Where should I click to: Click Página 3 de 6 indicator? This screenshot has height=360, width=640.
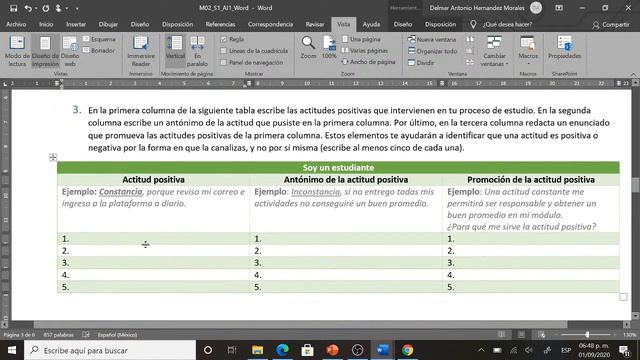pyautogui.click(x=19, y=335)
